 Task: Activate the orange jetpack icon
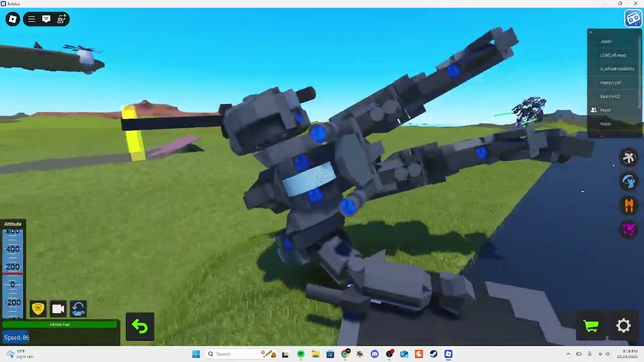(x=628, y=205)
